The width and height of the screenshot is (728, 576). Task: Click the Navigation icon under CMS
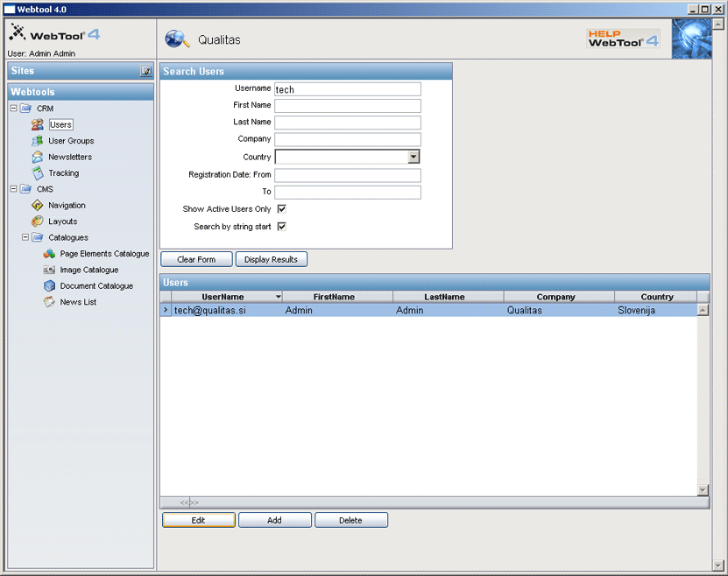(38, 206)
